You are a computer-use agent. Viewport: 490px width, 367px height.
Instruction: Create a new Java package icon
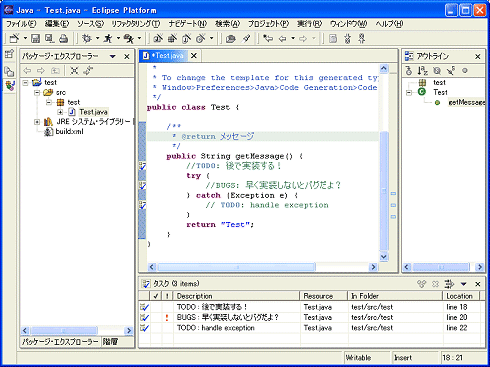pyautogui.click(x=172, y=39)
